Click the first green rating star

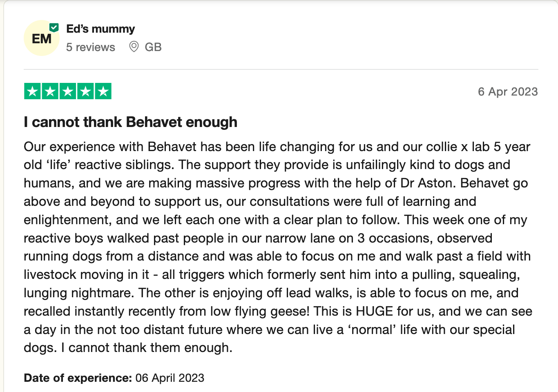click(33, 91)
